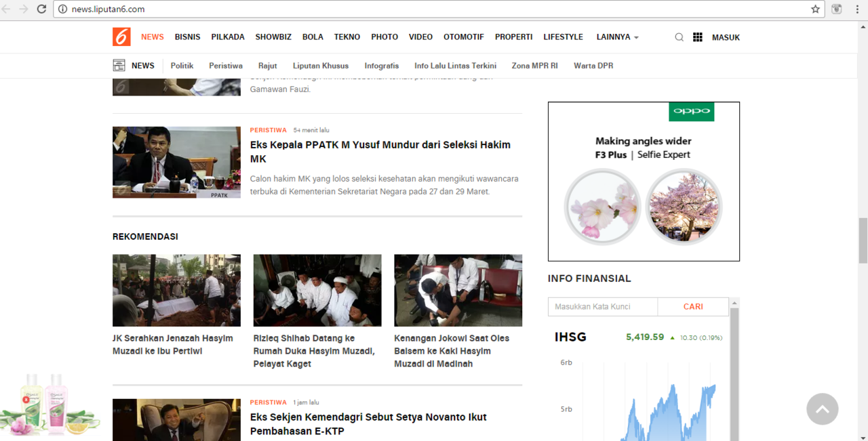868x441 pixels.
Task: Click the INFO FINANSIAL heading
Action: 589,278
